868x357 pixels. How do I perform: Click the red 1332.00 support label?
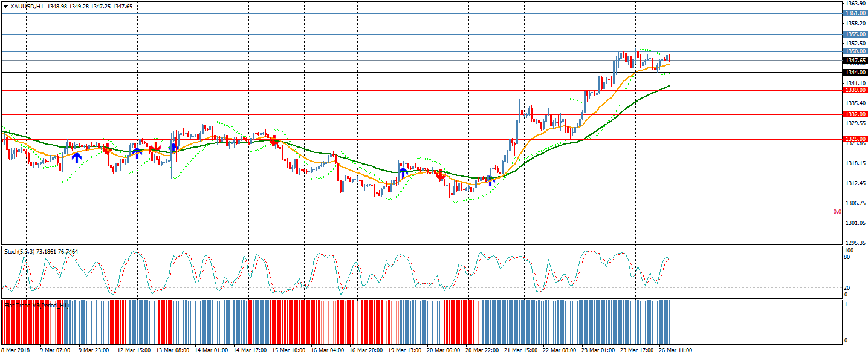coord(855,114)
